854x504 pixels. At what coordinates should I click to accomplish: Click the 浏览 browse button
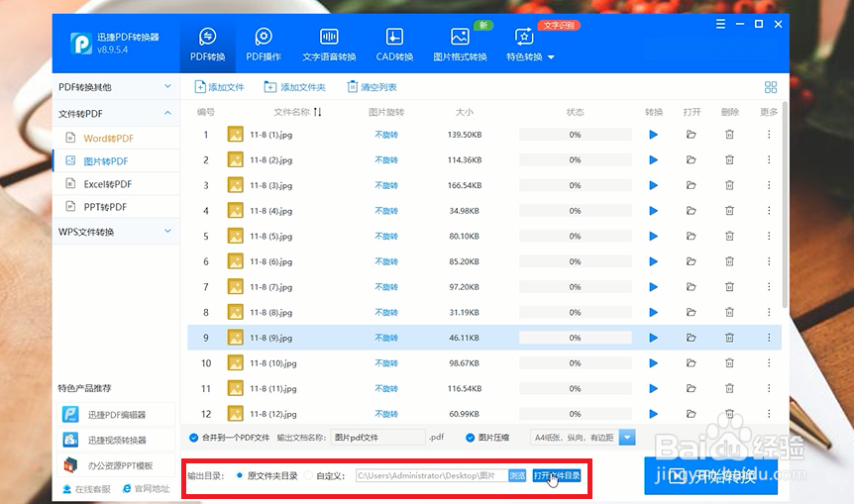[x=517, y=475]
